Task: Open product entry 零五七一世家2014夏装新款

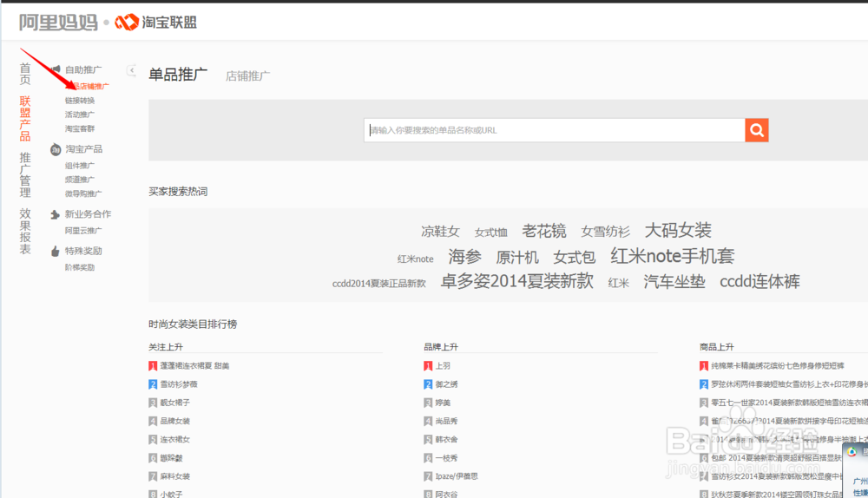Action: point(789,403)
